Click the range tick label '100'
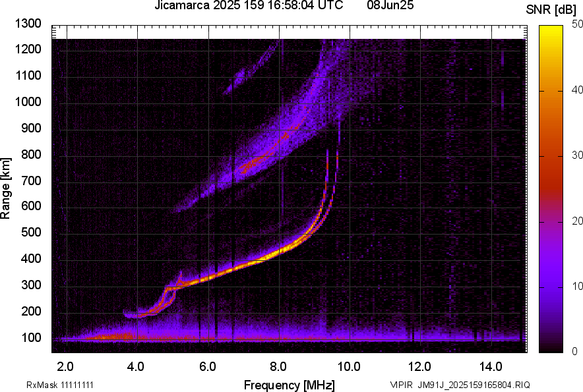Viewport: 583px width, 392px height. [31, 338]
